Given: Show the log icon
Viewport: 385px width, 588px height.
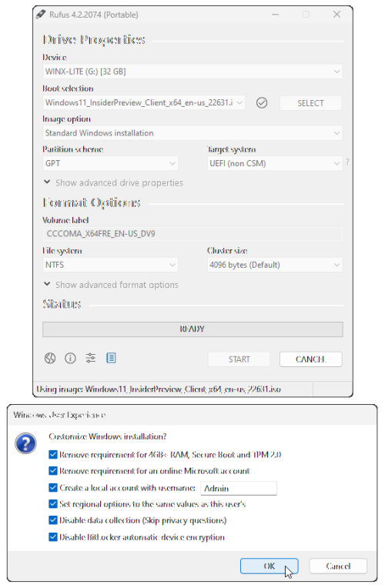Looking at the screenshot, I should pyautogui.click(x=111, y=358).
